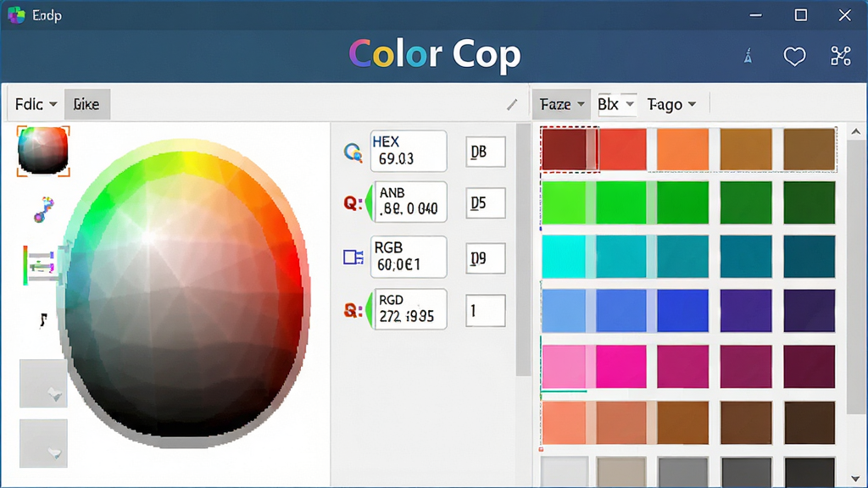Click the HEX value field 69.03
The height and width of the screenshot is (488, 868).
coord(409,151)
